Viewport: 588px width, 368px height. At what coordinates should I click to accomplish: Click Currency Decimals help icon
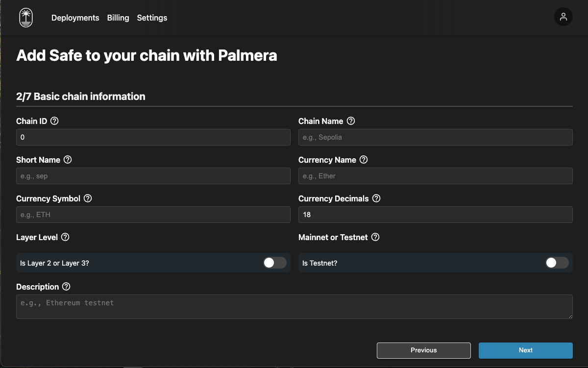376,198
